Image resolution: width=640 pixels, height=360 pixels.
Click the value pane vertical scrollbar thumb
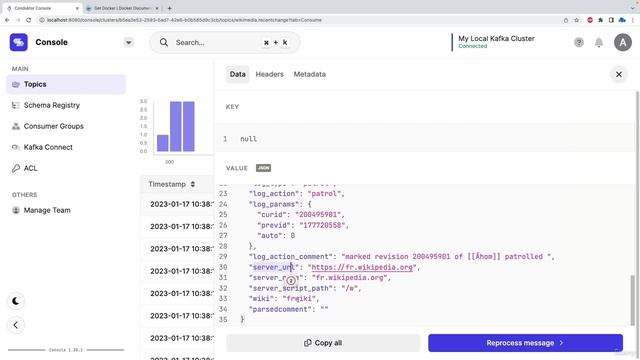click(x=633, y=300)
